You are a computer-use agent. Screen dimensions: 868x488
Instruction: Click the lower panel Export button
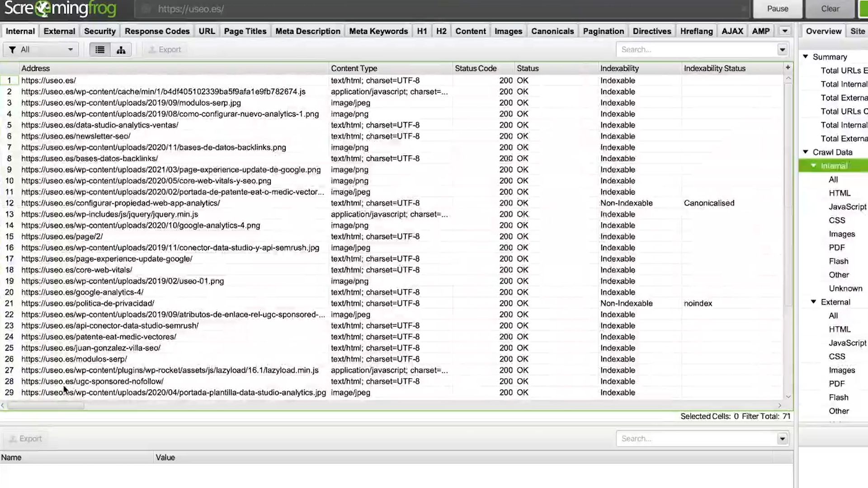[x=26, y=439]
